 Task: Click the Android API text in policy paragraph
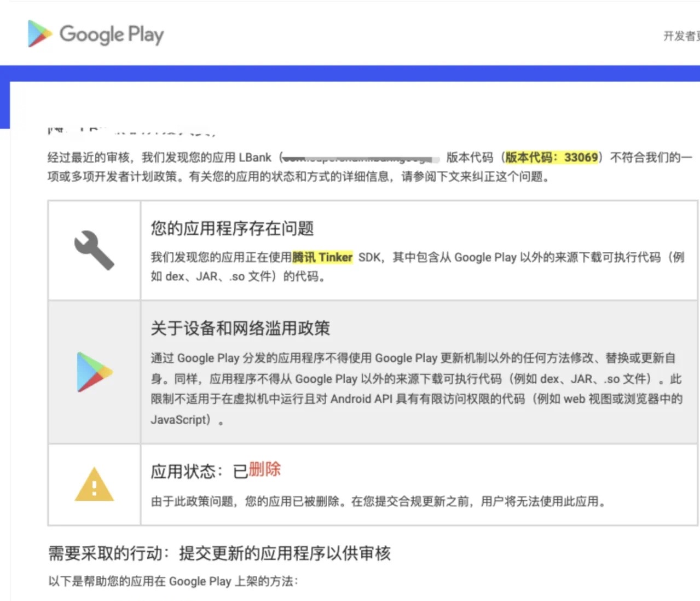pos(362,399)
